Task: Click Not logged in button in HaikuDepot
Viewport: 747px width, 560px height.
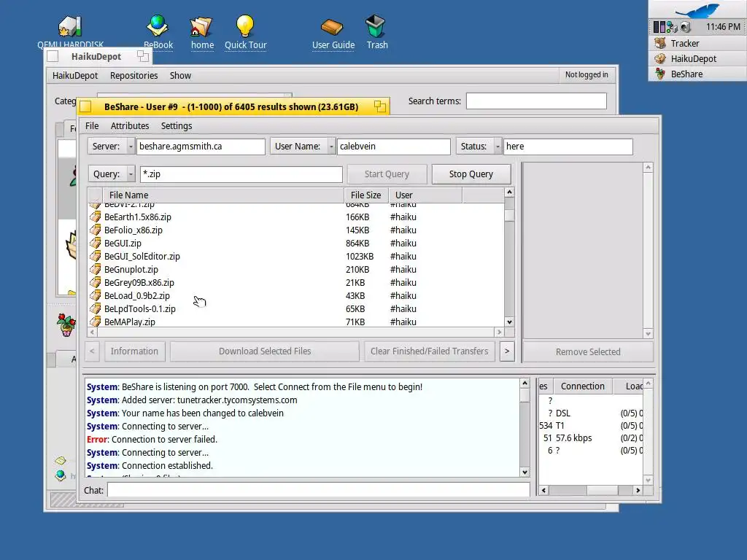Action: point(587,75)
